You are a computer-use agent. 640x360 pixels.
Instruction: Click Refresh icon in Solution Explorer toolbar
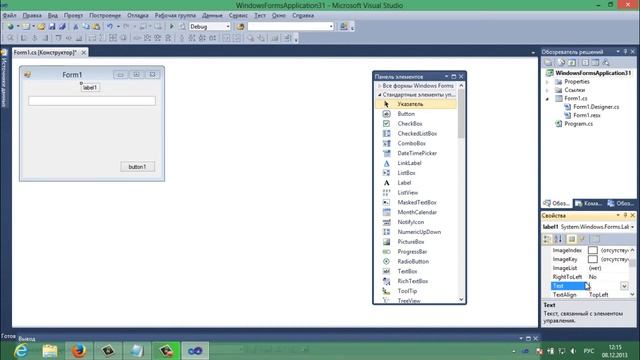(x=572, y=62)
